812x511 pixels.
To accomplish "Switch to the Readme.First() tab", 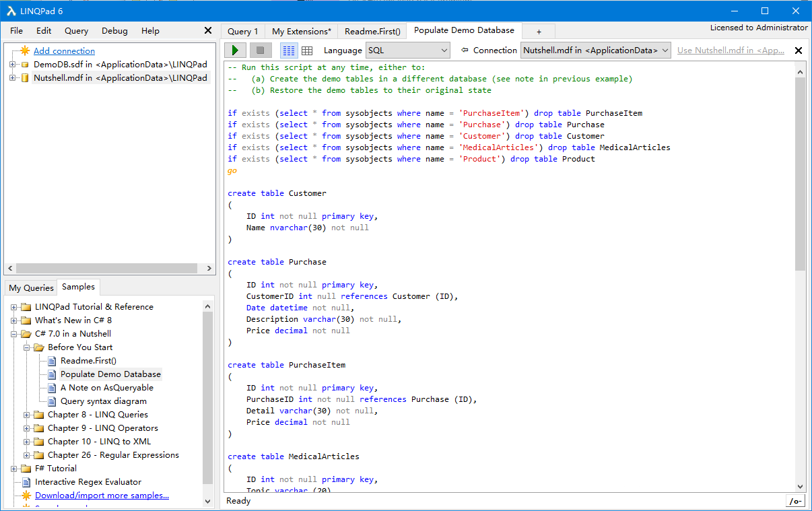I will click(x=372, y=32).
